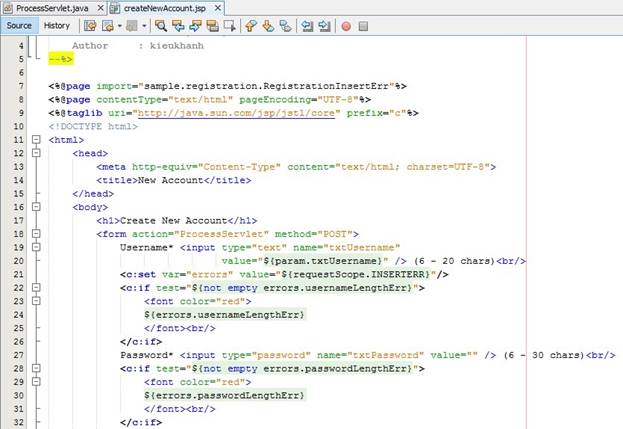Open dropdown arrow next to Forward icon
Image resolution: width=623 pixels, height=429 pixels.
pos(144,26)
